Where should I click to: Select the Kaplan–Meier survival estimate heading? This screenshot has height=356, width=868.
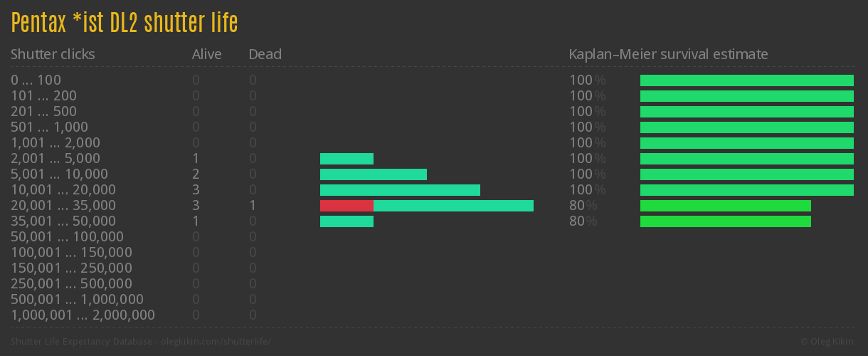point(668,54)
